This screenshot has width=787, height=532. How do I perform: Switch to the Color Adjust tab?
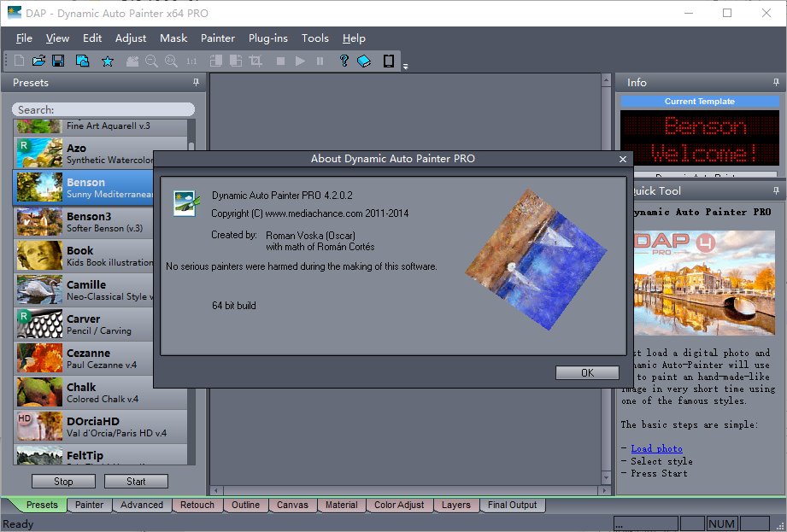399,505
